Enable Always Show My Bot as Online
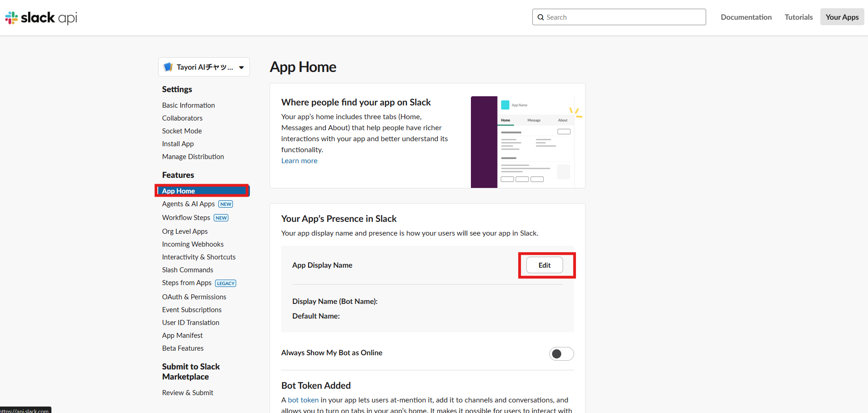This screenshot has height=413, width=868. [x=561, y=354]
